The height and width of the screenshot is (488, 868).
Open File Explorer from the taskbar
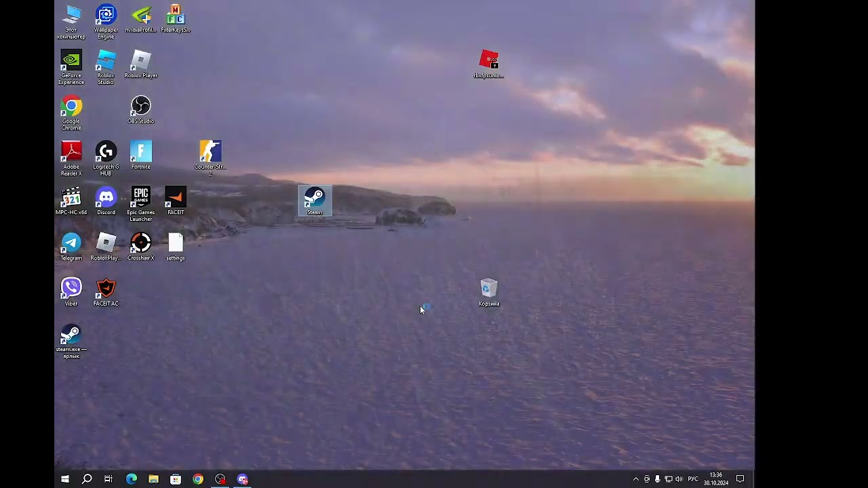coord(154,479)
